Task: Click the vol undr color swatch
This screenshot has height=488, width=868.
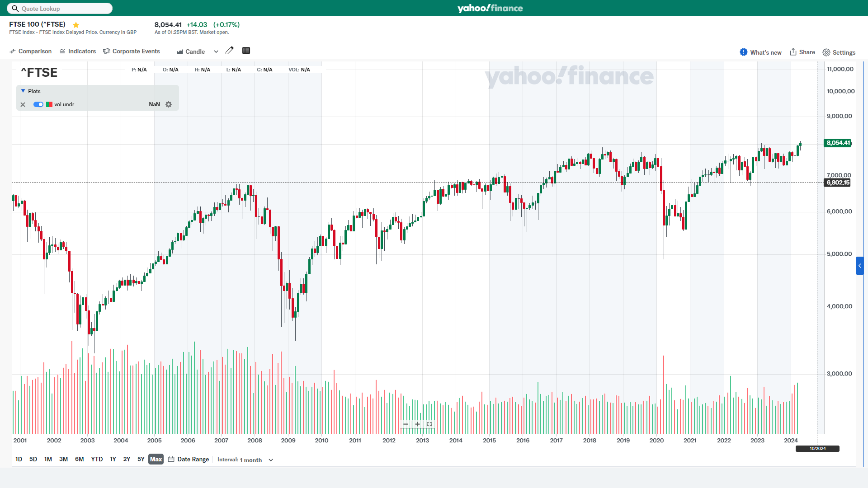Action: (49, 104)
